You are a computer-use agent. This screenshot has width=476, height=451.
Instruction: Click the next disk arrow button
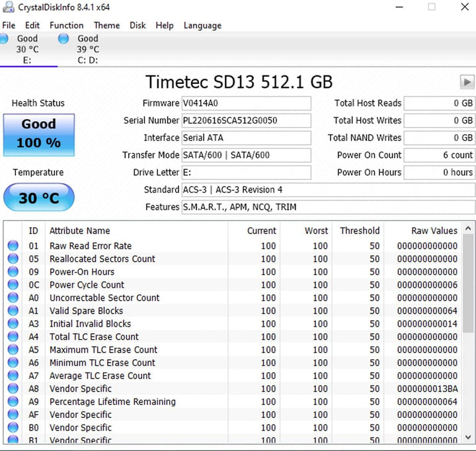tap(467, 82)
